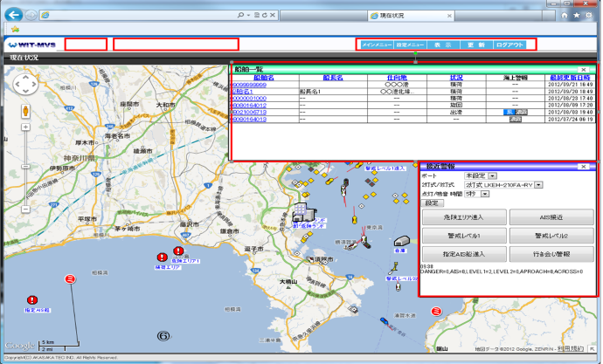Open メインメニュー in the top menu
The image size is (603, 364).
(377, 45)
